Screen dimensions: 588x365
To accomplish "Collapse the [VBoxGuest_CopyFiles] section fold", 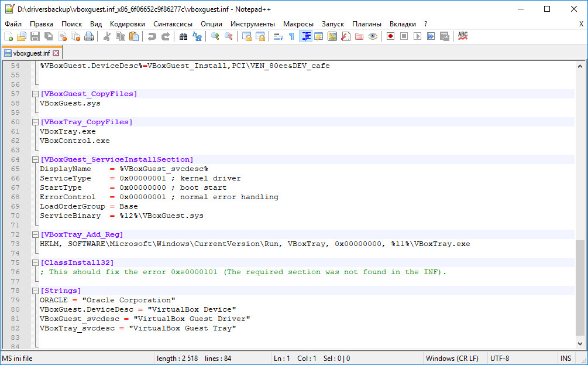I will click(35, 94).
